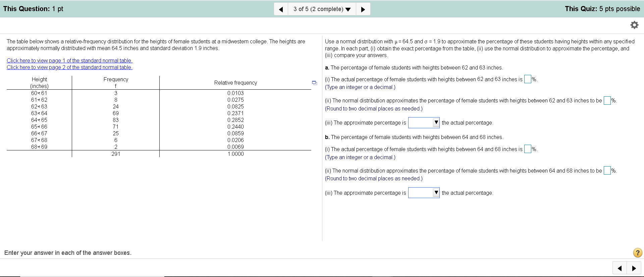Image resolution: width=644 pixels, height=277 pixels.
Task: Go to previous question using top arrow
Action: (281, 9)
